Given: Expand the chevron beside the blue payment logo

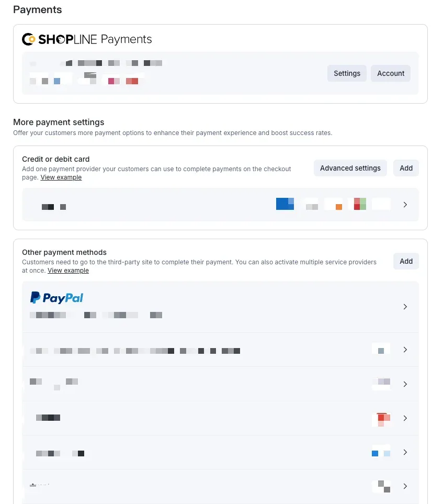Looking at the screenshot, I should pos(405,452).
